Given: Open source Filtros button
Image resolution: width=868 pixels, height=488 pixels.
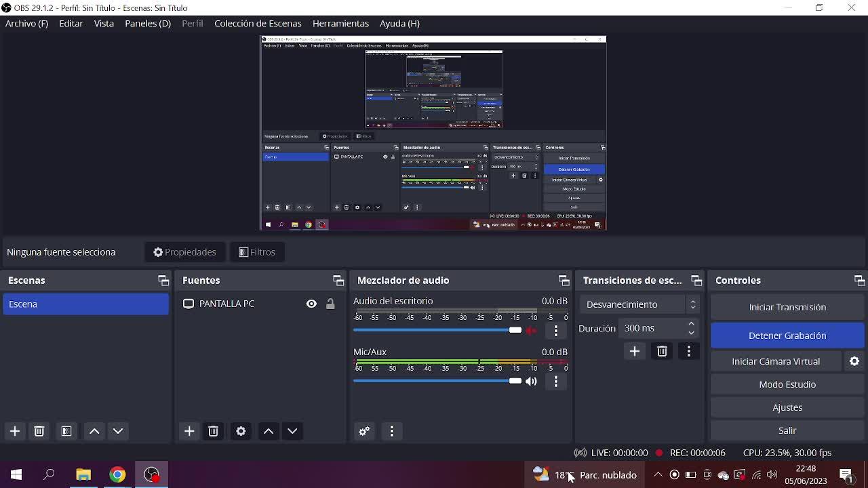Looking at the screenshot, I should click(258, 252).
